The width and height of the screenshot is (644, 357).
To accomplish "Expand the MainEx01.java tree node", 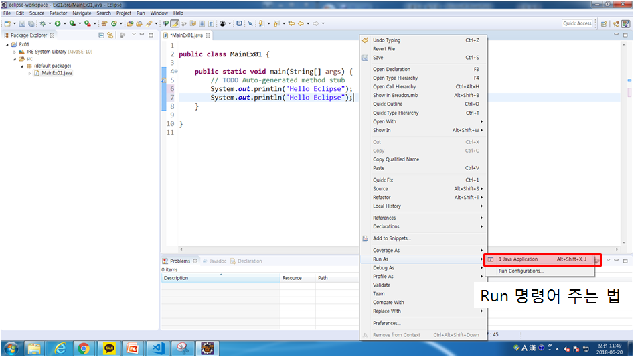I will (x=29, y=74).
